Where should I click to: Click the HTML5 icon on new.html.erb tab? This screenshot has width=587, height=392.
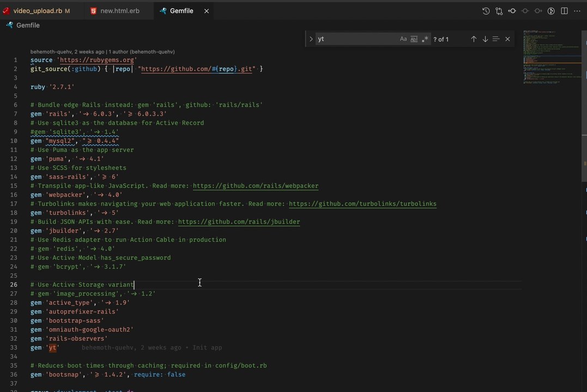(x=93, y=11)
